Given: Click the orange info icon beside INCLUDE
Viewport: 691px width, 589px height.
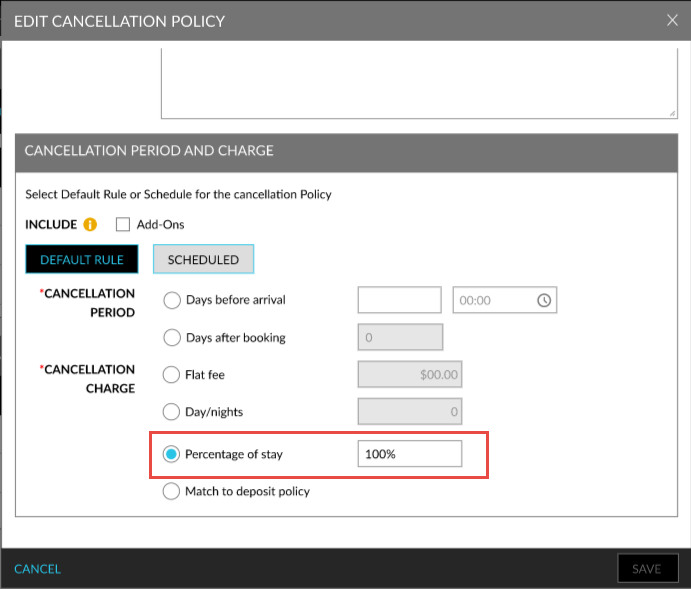Looking at the screenshot, I should [90, 225].
